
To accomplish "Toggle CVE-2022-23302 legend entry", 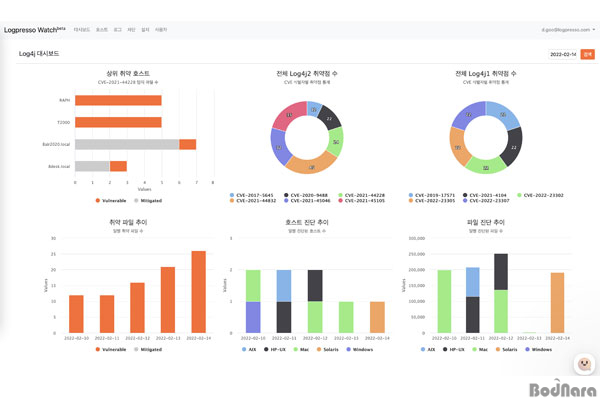I will (540, 195).
